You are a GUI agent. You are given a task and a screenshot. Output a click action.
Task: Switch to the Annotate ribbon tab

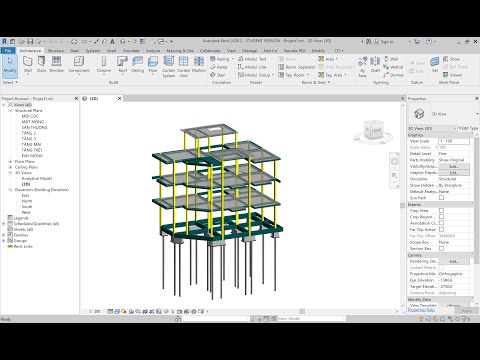131,51
